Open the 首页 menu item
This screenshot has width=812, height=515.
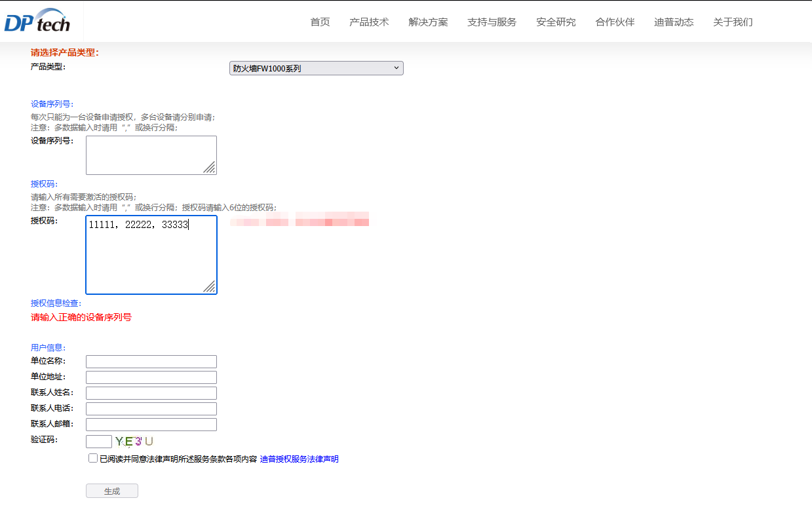coord(320,22)
